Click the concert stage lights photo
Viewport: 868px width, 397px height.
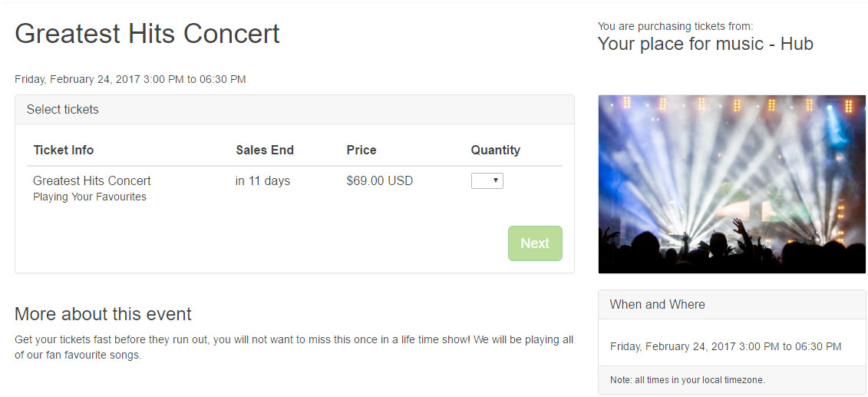731,184
